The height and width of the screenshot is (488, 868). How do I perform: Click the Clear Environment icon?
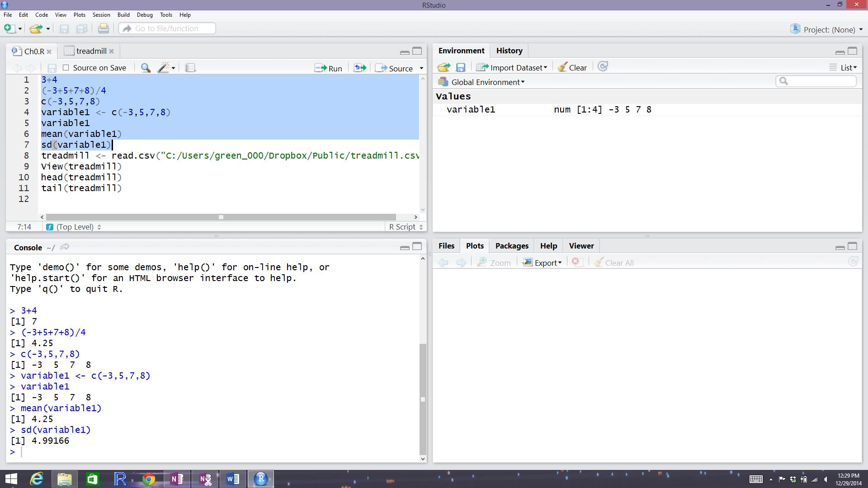pos(571,67)
